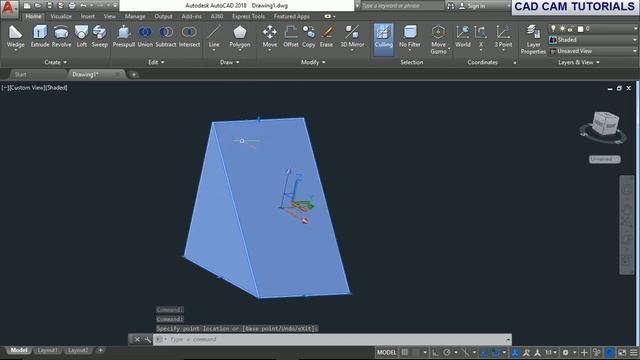
Task: Open the Unsaved View dropdown
Action: (x=593, y=51)
